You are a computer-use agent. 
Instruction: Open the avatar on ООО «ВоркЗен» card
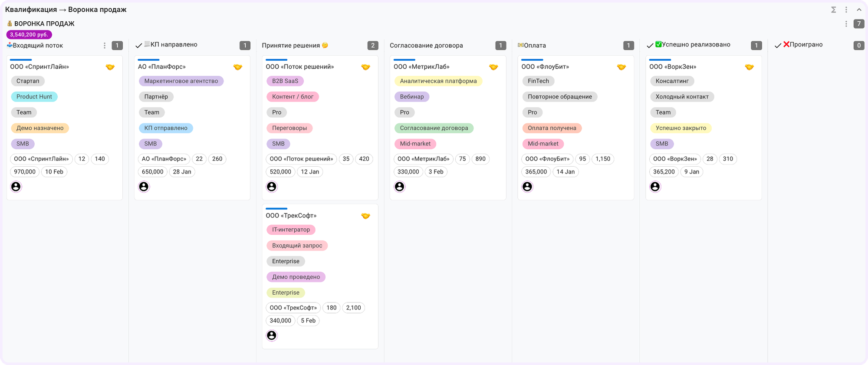(655, 186)
